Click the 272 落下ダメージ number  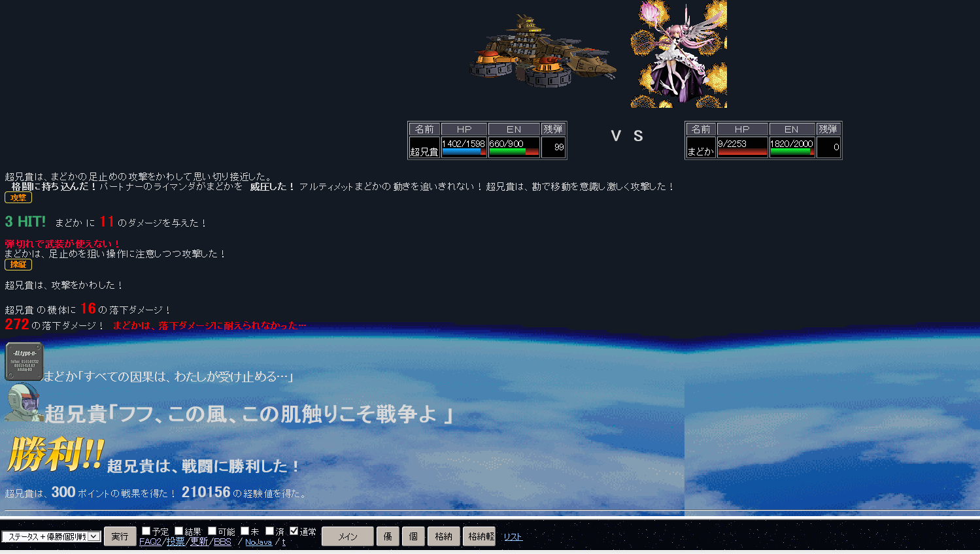coord(17,324)
